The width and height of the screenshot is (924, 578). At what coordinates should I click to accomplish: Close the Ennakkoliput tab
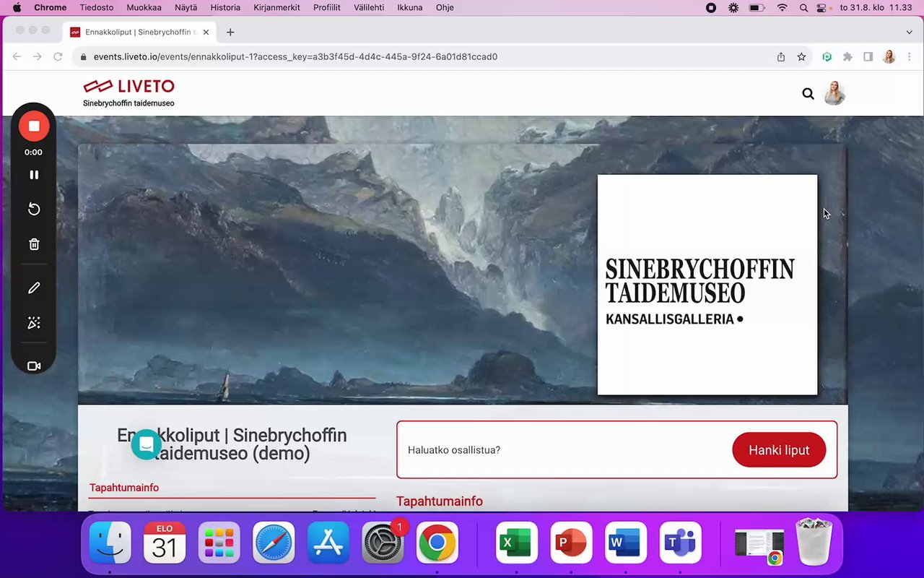coord(206,32)
